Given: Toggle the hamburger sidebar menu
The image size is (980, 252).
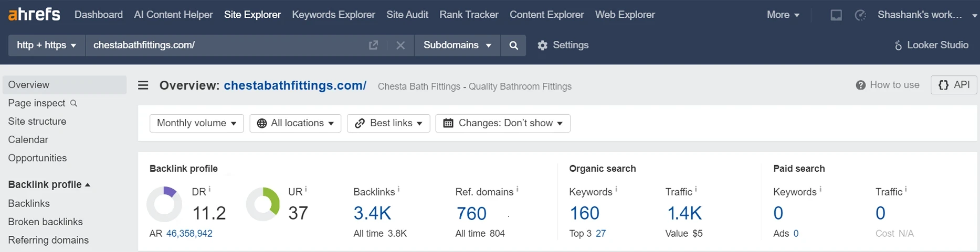Looking at the screenshot, I should point(143,85).
